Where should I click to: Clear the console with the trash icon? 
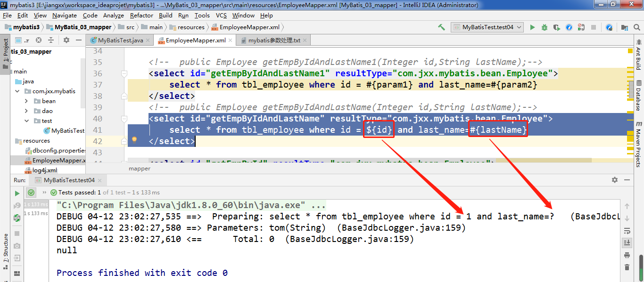(x=627, y=267)
